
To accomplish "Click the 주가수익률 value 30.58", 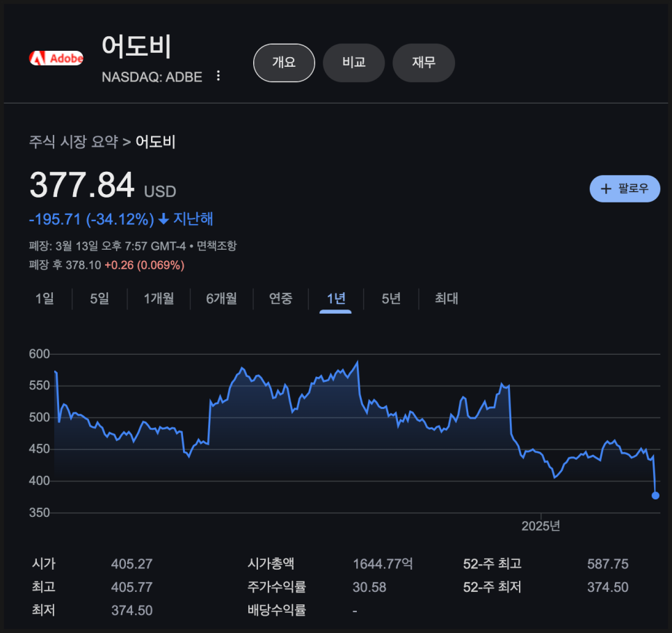I will coord(369,587).
